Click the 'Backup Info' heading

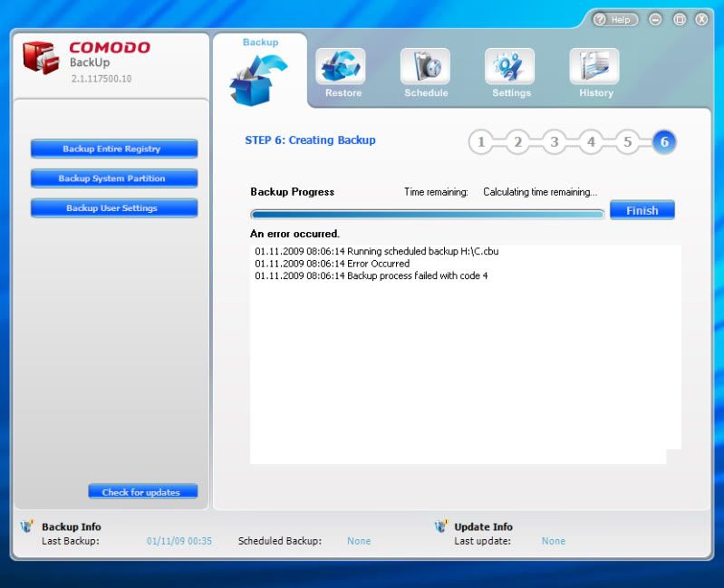71,526
